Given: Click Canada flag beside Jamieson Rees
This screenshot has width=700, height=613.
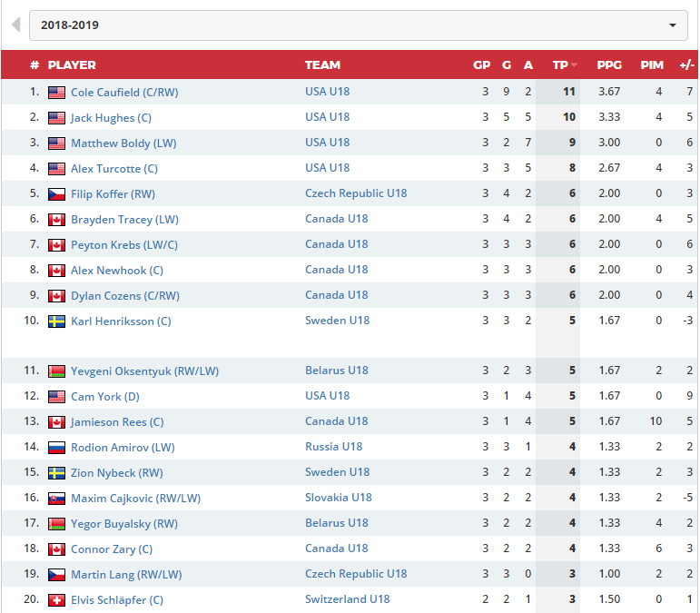Looking at the screenshot, I should [x=56, y=422].
